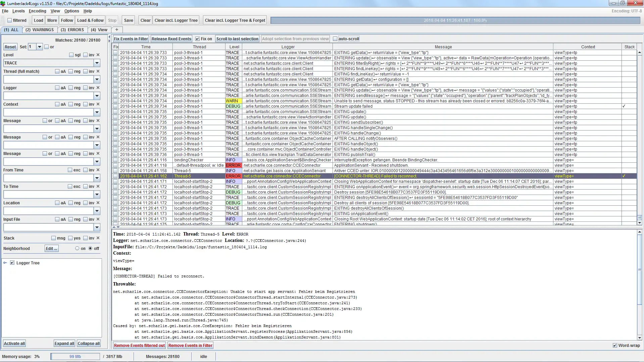
Task: Clear the Stack filter with its x icon
Action: coord(98,238)
